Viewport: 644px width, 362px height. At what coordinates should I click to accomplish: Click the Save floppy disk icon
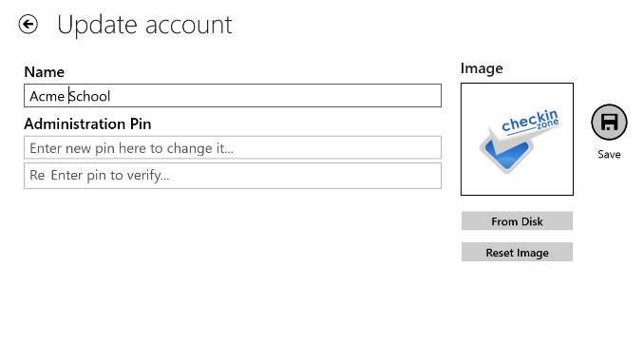coord(609,122)
